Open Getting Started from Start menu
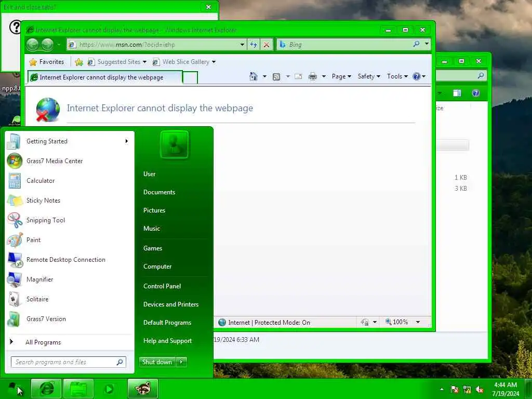The height and width of the screenshot is (399, 532). click(x=70, y=141)
